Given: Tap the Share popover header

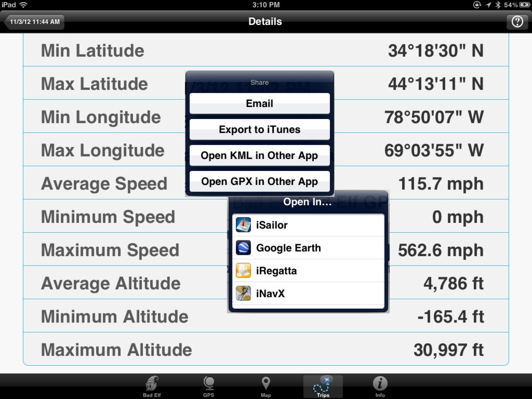Looking at the screenshot, I should 260,82.
